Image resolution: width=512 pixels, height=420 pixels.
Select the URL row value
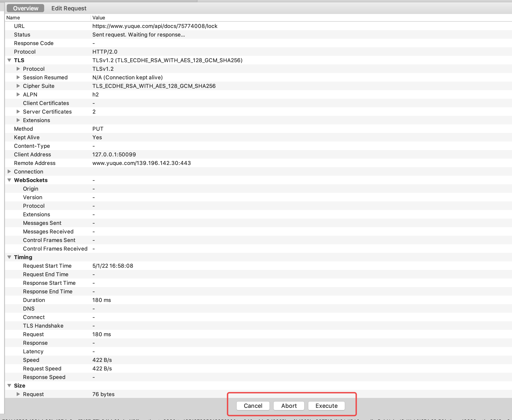click(x=155, y=26)
